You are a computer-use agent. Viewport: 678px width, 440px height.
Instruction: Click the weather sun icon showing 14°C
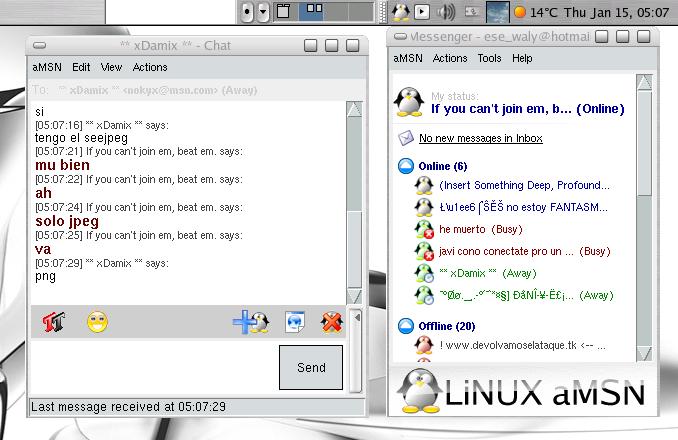point(520,12)
